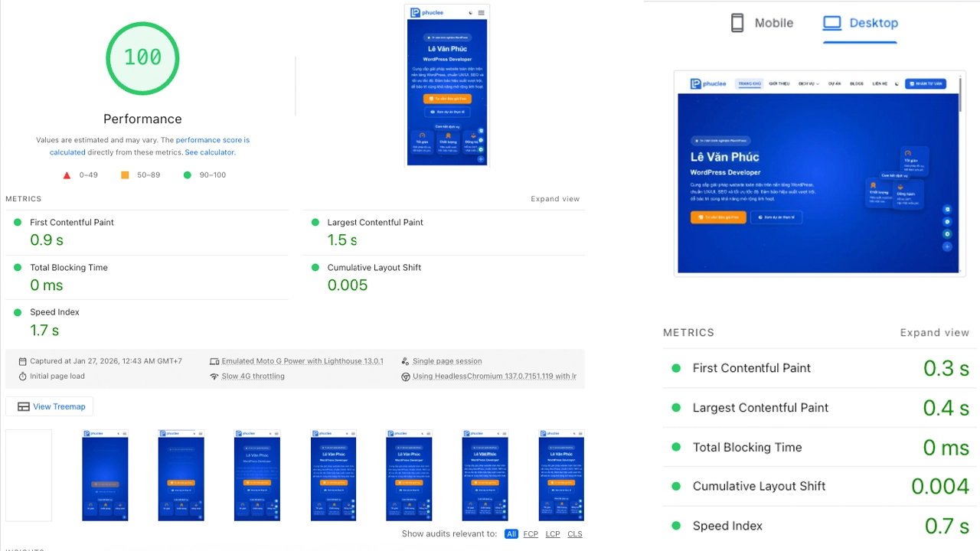Enable the LCP audit filter chip
This screenshot has width=980, height=551.
(553, 533)
